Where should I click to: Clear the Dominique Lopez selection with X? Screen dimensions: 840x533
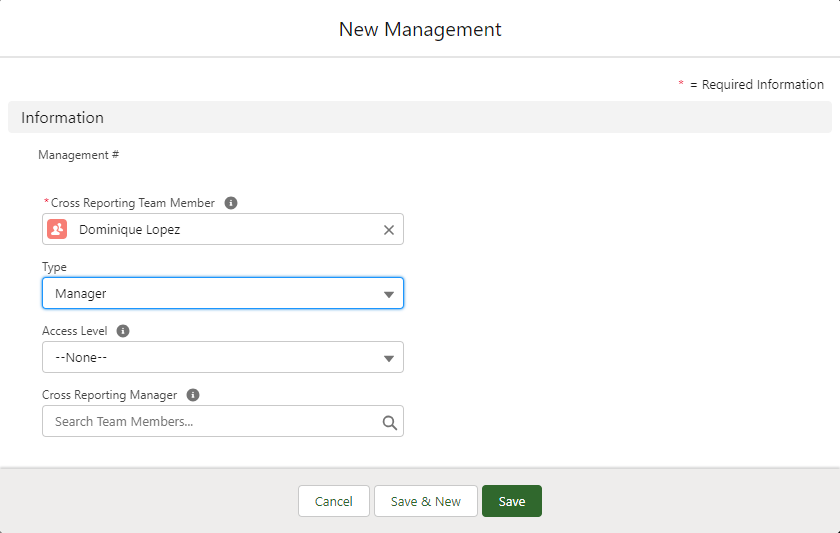point(389,230)
